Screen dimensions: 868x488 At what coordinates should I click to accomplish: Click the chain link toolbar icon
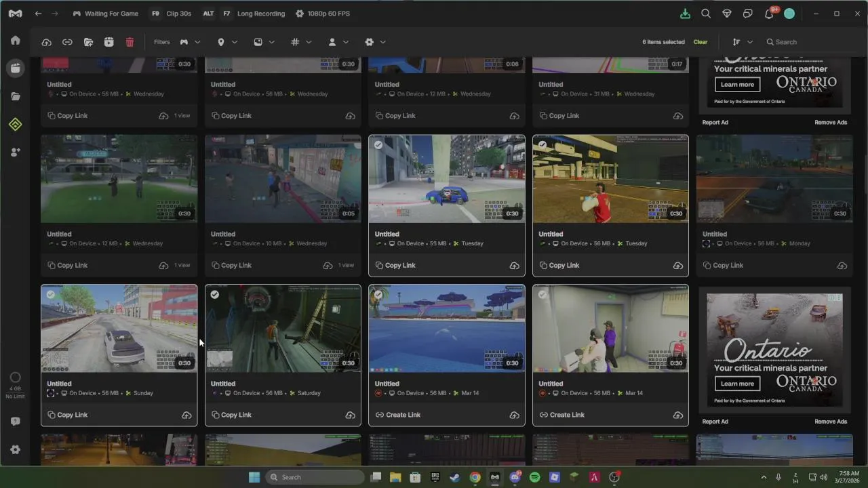(67, 42)
